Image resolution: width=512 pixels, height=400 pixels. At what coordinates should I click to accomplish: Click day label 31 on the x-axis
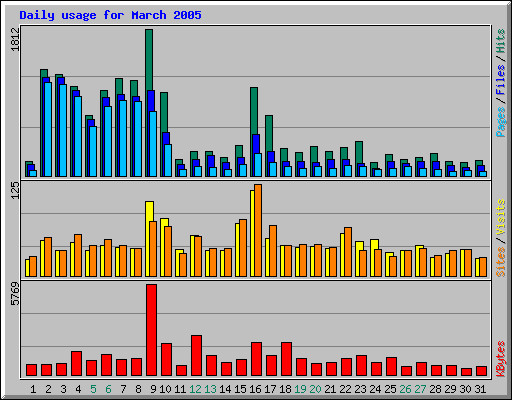(480, 389)
